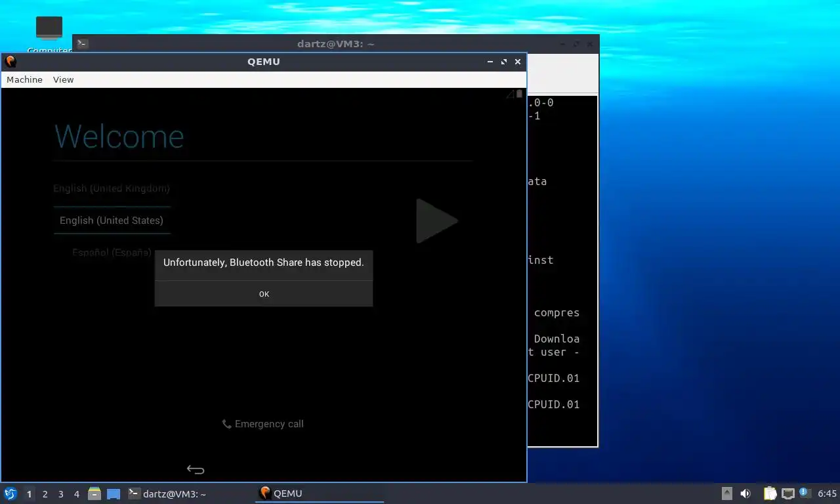Minimize the QEMU window
Screen dimensions: 840x504
tap(490, 62)
